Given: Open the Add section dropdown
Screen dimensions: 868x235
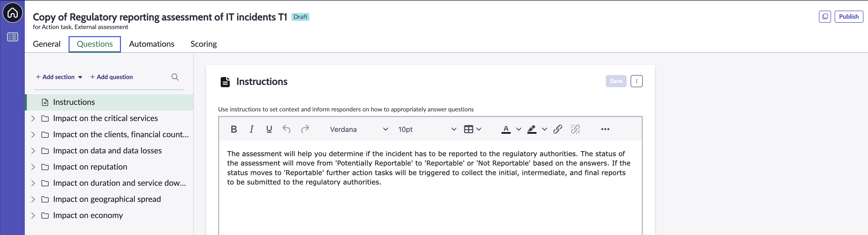Looking at the screenshot, I should 59,77.
